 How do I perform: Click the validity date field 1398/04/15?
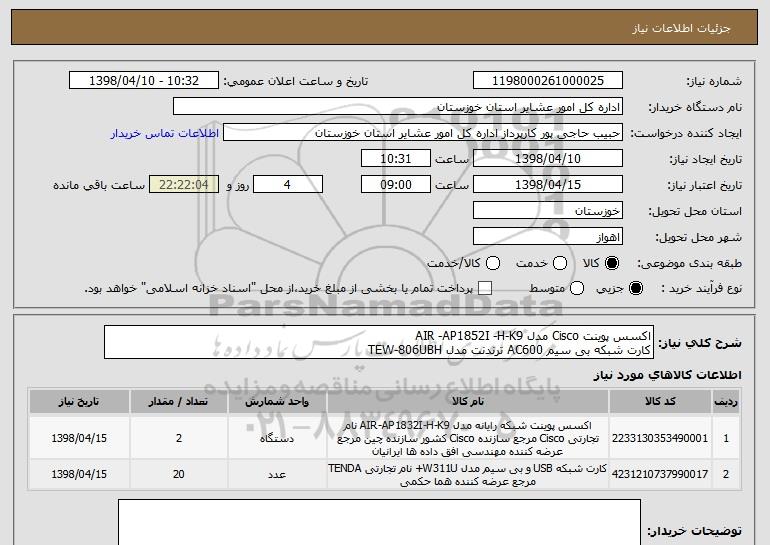coord(548,185)
